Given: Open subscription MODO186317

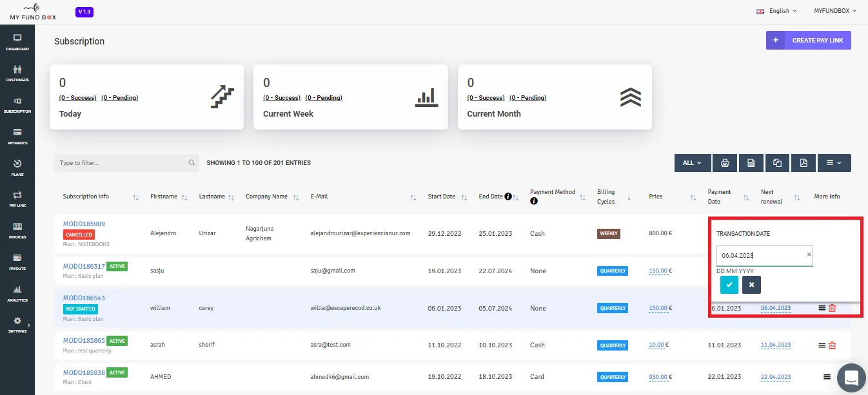Looking at the screenshot, I should coord(84,266).
